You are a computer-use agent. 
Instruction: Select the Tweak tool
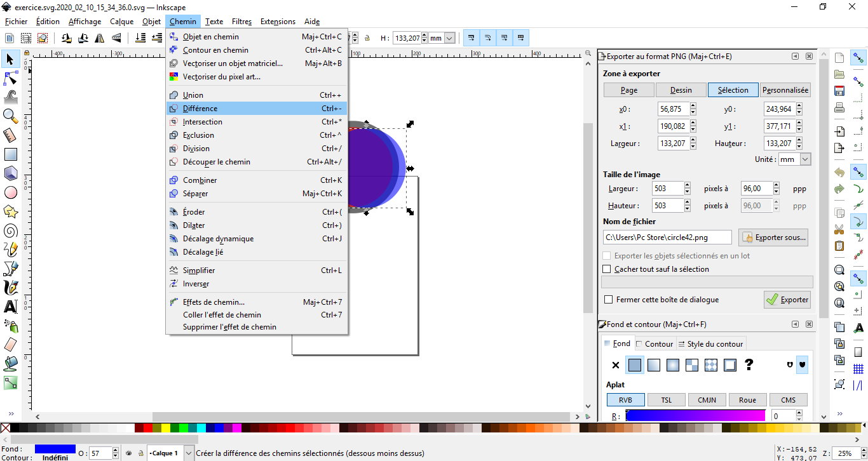pyautogui.click(x=10, y=97)
